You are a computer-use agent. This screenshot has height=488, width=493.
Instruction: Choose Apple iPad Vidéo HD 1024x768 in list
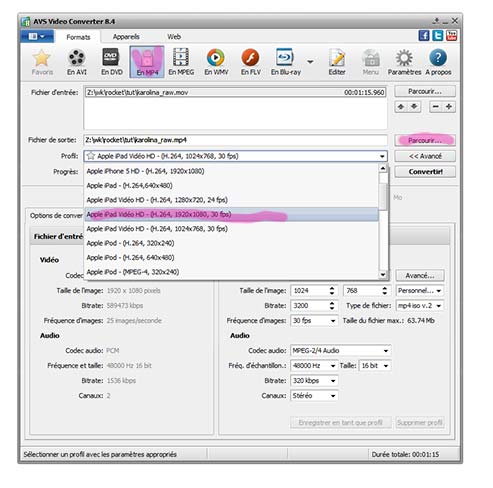231,229
